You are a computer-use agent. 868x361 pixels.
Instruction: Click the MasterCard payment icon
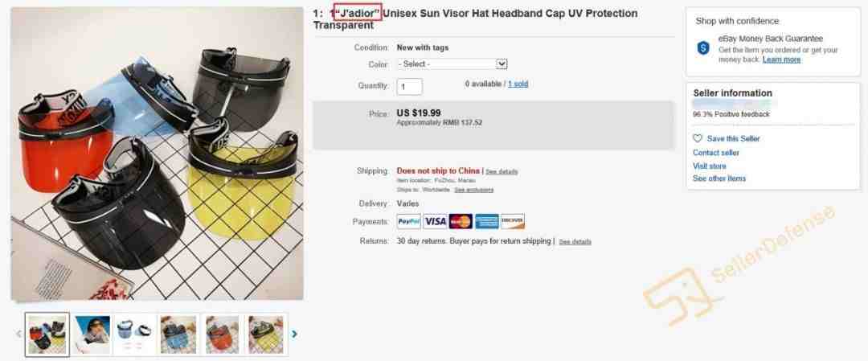point(461,221)
